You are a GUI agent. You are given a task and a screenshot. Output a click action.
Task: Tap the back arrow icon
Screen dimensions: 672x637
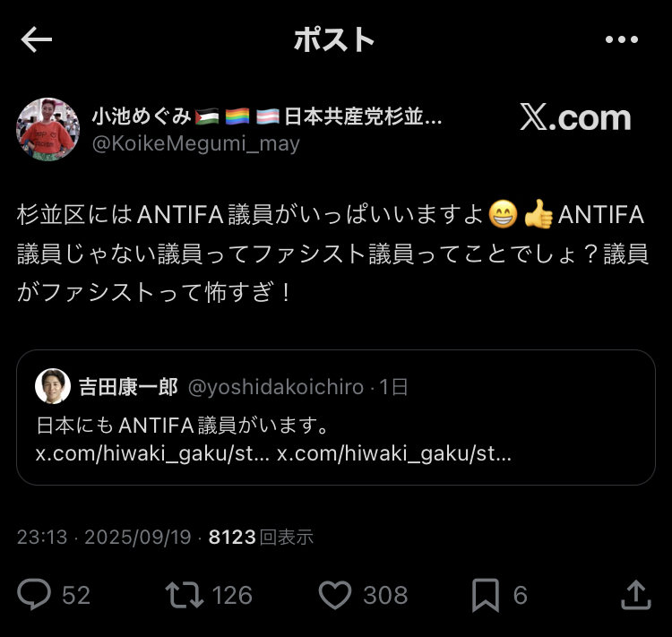[37, 39]
